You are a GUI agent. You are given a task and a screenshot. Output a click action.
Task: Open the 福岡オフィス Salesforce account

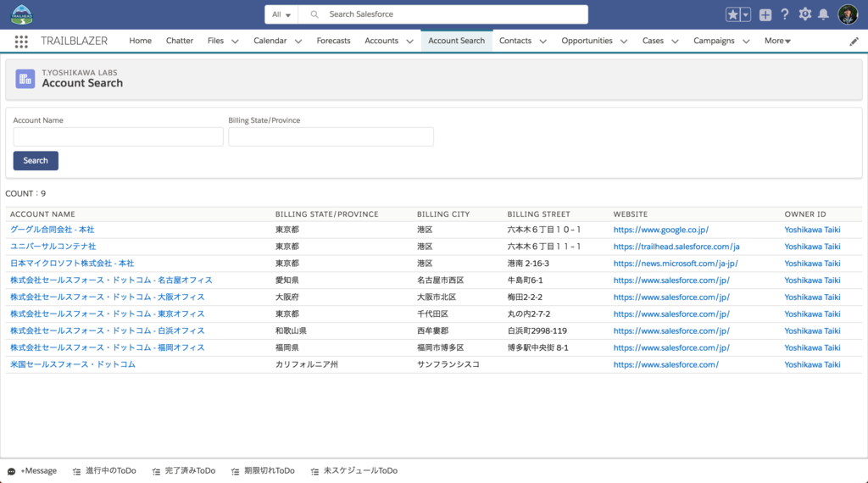(x=108, y=348)
